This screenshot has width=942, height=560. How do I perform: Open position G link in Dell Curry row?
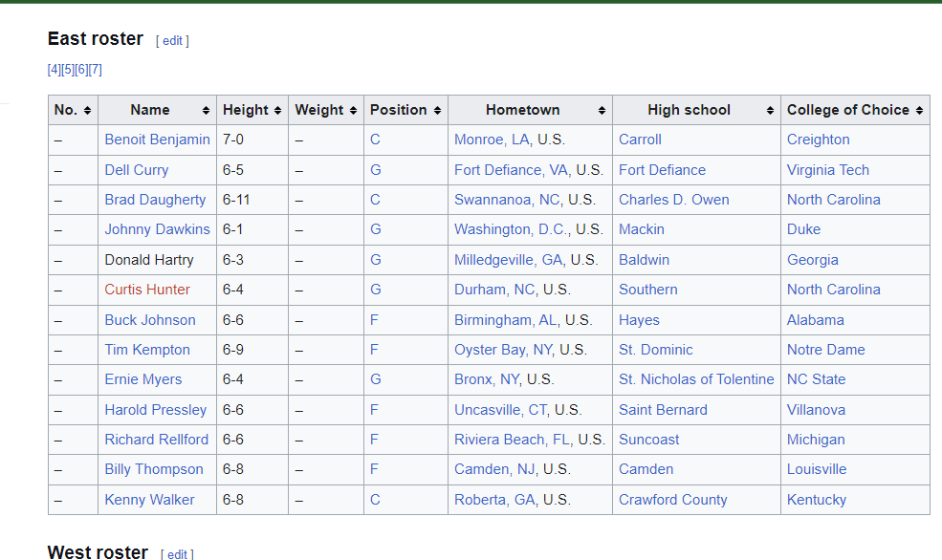click(x=376, y=170)
